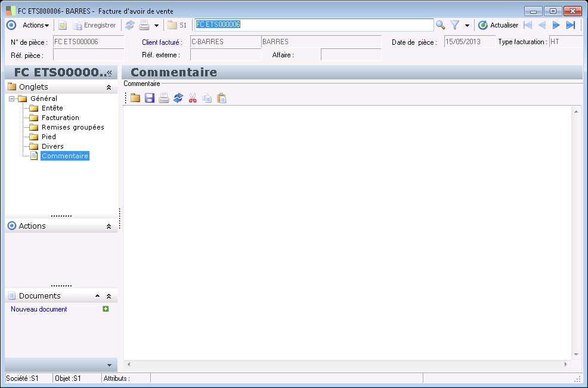This screenshot has width=588, height=388.
Task: Paste clipboard icon in comment toolbar
Action: pyautogui.click(x=222, y=98)
